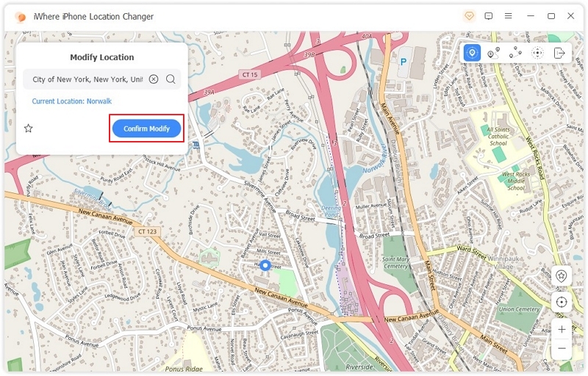Screen dimensions: 588x376
Task: Select the Modify Location mode icon
Action: (472, 53)
